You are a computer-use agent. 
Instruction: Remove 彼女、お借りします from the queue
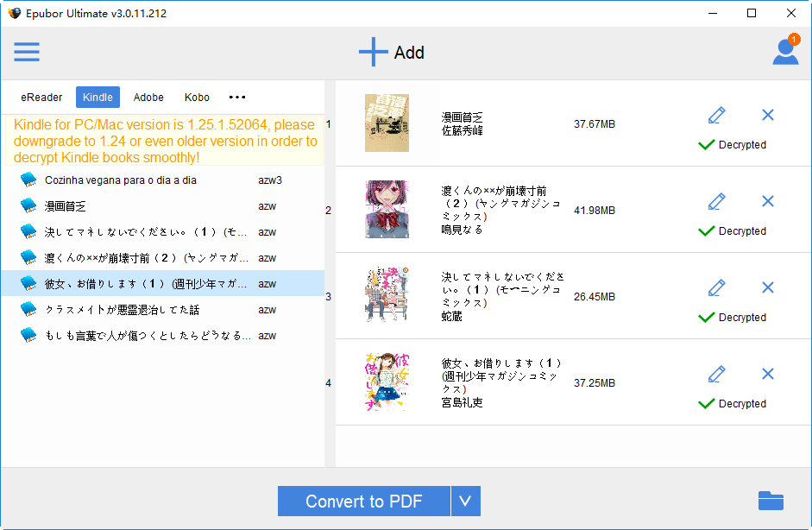click(x=767, y=374)
